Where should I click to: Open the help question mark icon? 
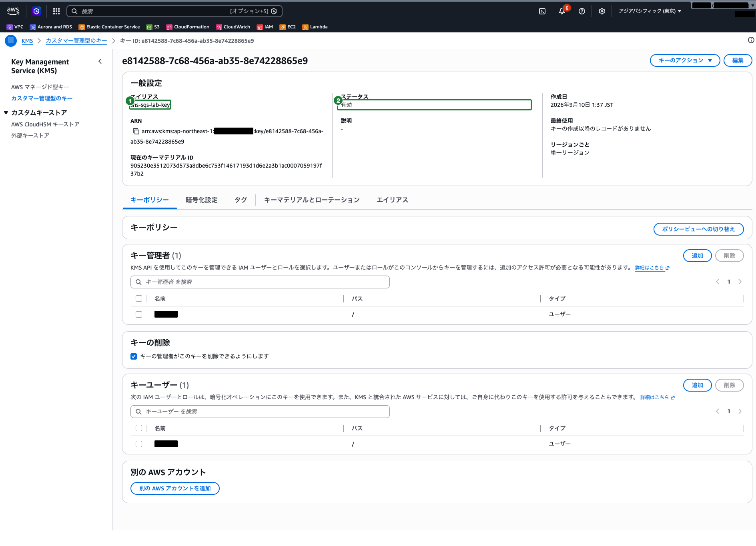(582, 11)
